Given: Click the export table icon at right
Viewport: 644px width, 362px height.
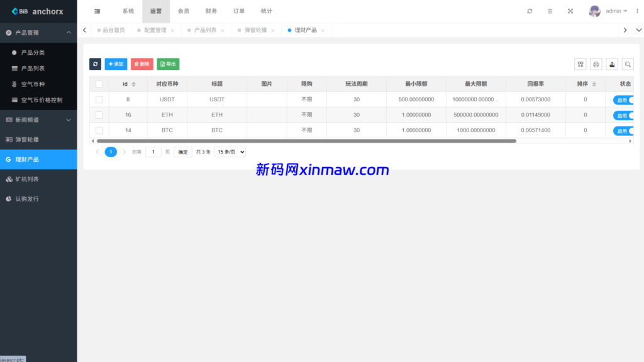Looking at the screenshot, I should 612,64.
